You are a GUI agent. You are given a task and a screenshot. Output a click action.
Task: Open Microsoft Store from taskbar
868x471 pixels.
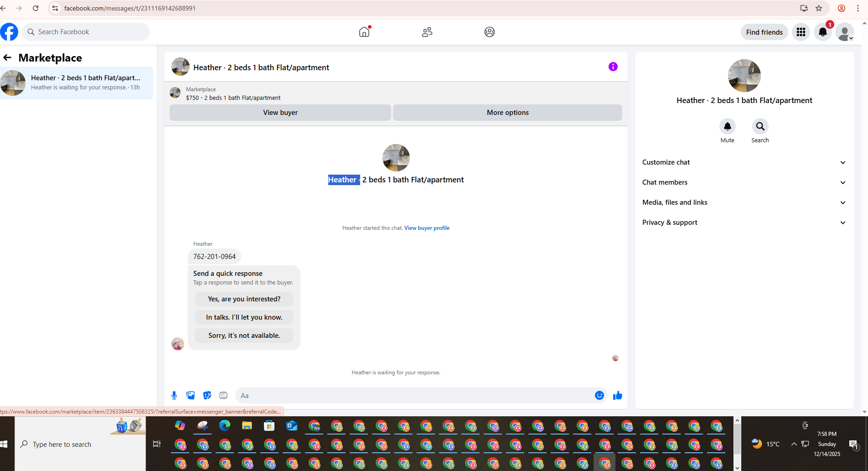click(269, 426)
